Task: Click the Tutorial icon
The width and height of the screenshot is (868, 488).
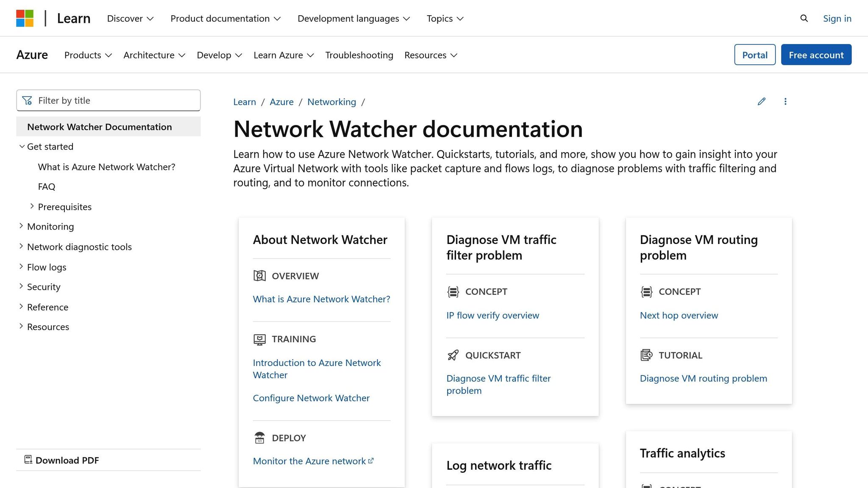Action: pyautogui.click(x=646, y=355)
